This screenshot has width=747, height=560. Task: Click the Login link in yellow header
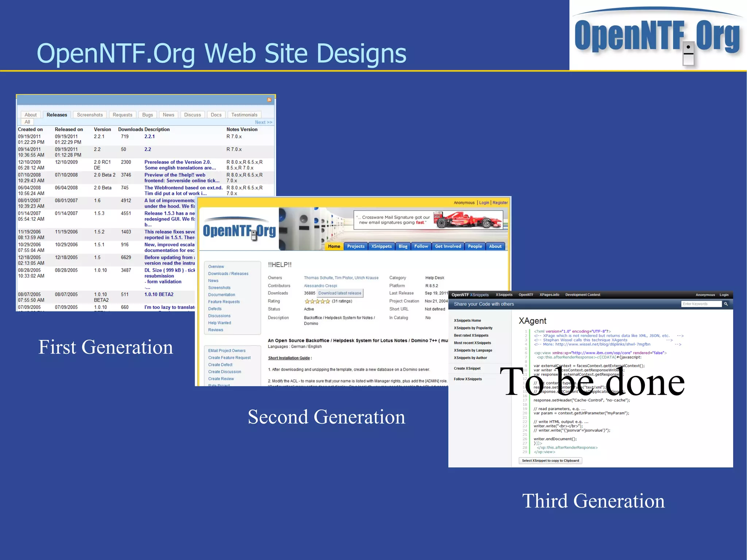484,203
